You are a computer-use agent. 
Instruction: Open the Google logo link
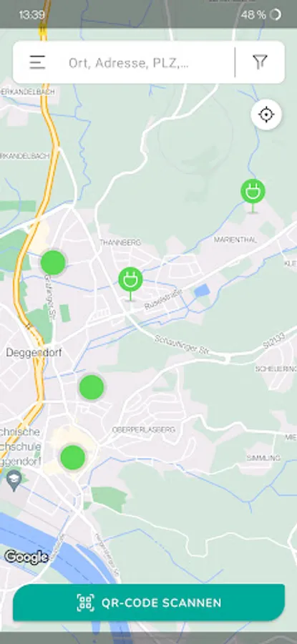point(26,557)
